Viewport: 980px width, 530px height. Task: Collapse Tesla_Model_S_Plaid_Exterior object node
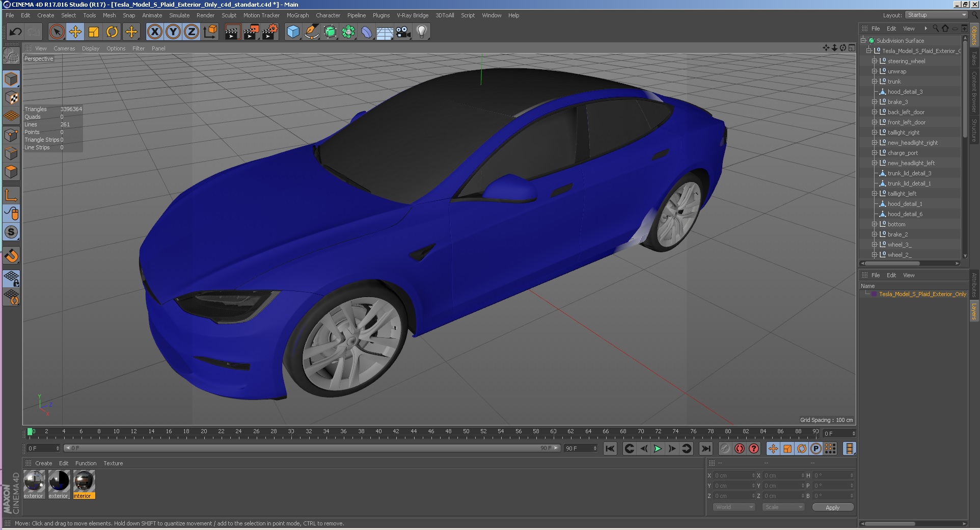pyautogui.click(x=869, y=51)
